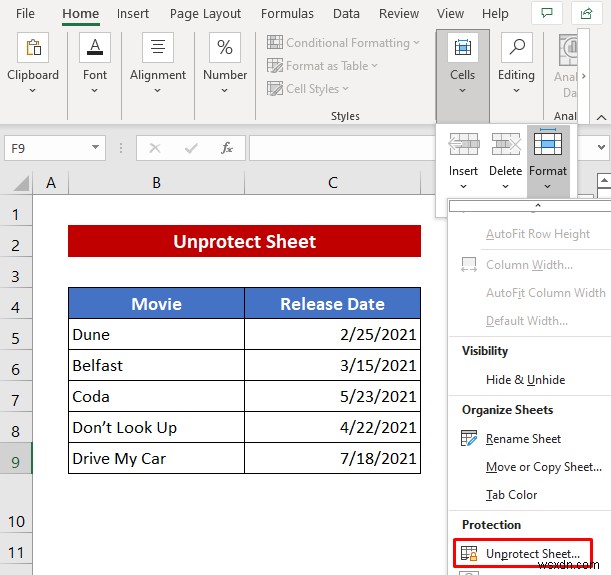
Task: Click the Delete cells icon
Action: (505, 144)
